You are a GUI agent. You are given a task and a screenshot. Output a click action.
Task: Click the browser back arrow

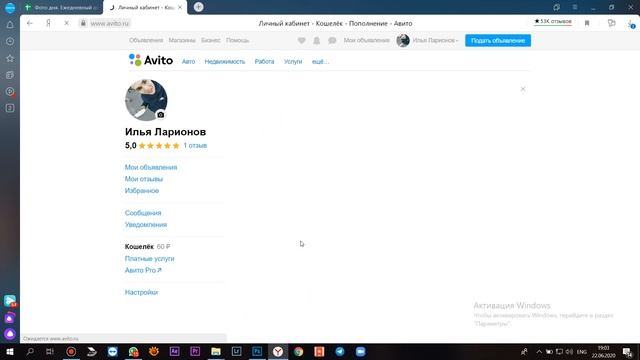30,23
